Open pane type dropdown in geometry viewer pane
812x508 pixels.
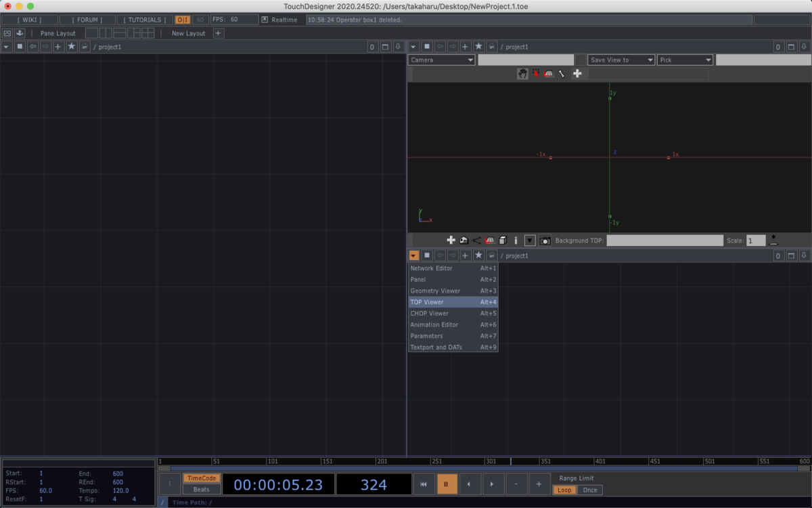(414, 47)
